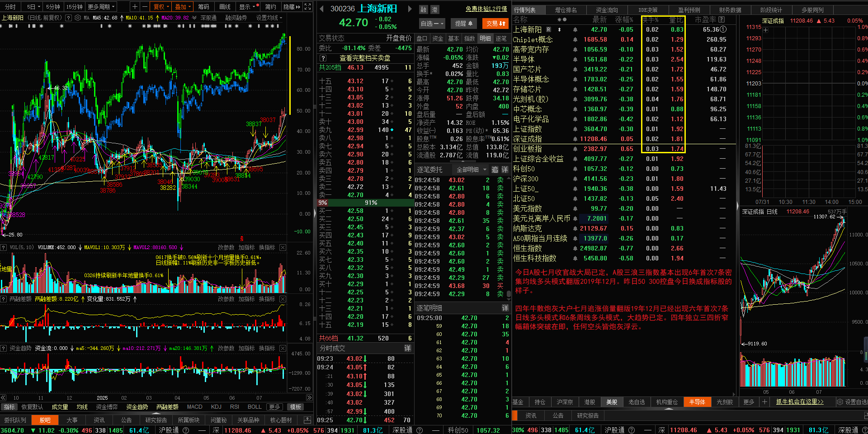Viewport: 868px width, 434px height.
Task: Open the 叠加 overlay dropdown
Action: tap(183, 6)
